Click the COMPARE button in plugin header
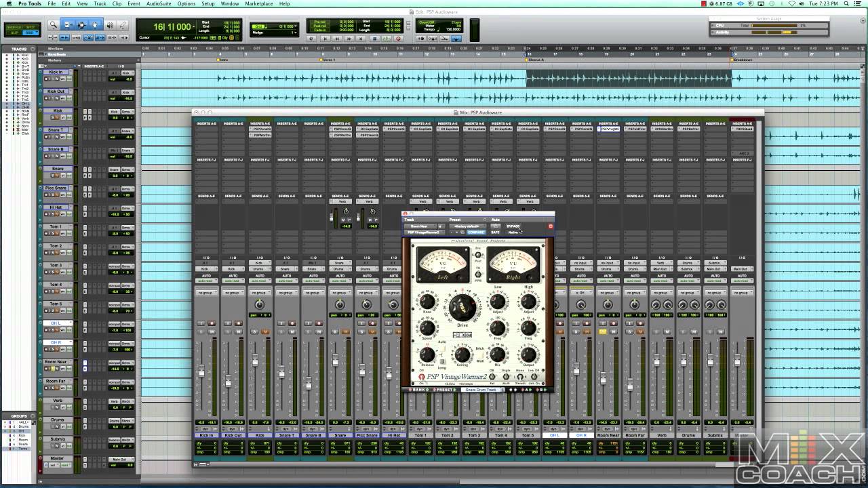Image resolution: width=868 pixels, height=488 pixels. coord(476,232)
